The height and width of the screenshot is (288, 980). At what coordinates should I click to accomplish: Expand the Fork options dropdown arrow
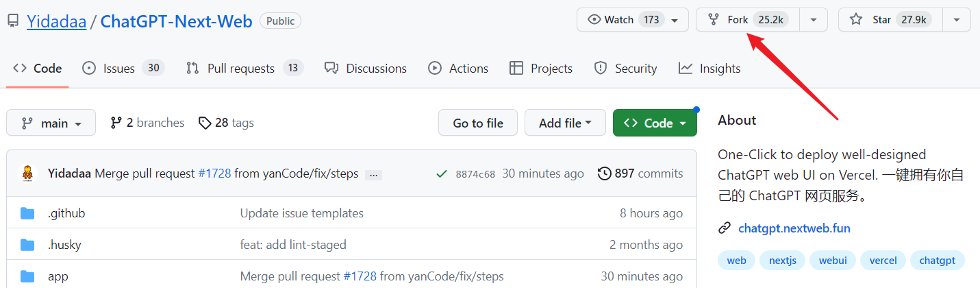pos(814,20)
